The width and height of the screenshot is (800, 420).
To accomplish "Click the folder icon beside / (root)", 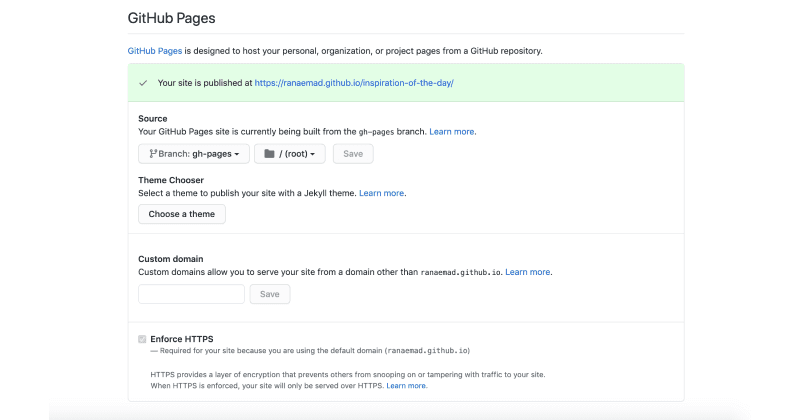I will (x=268, y=154).
